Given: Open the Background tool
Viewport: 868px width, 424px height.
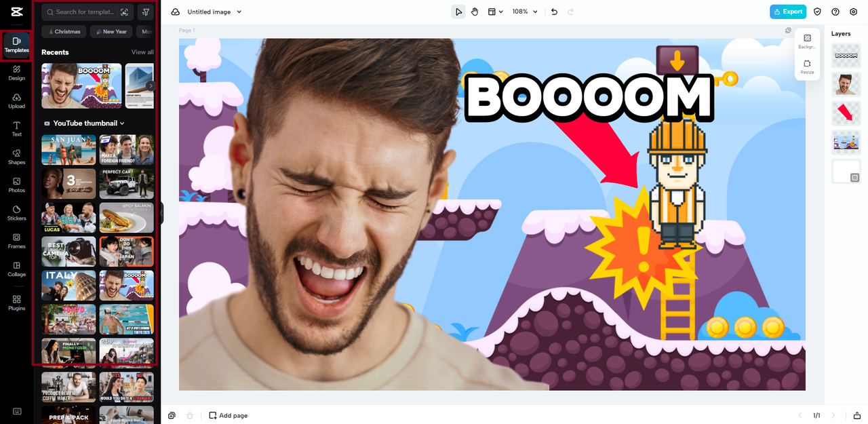Looking at the screenshot, I should click(807, 41).
